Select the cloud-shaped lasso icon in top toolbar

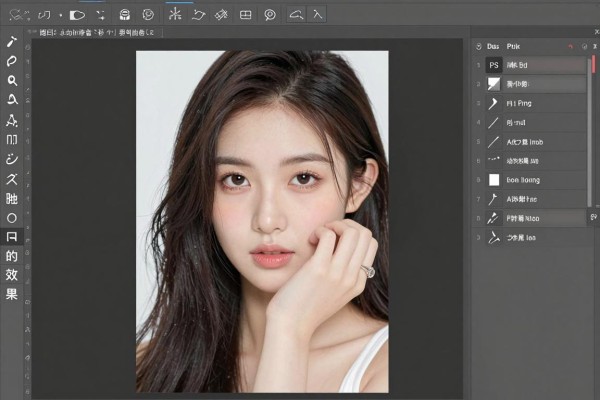click(x=297, y=15)
